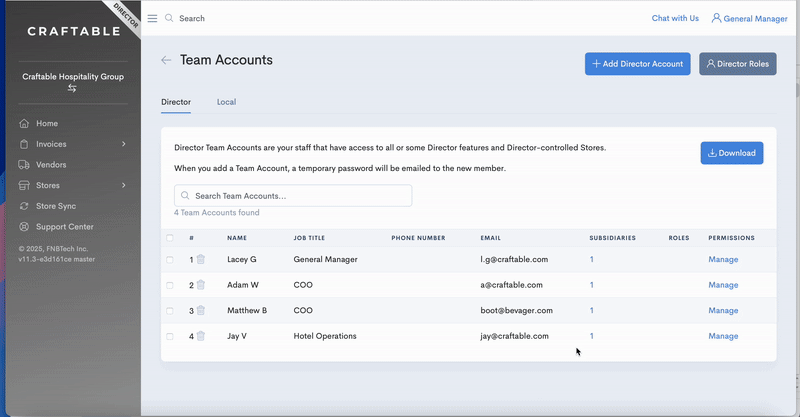
Task: Click email l.g@craftable.com
Action: click(x=514, y=259)
